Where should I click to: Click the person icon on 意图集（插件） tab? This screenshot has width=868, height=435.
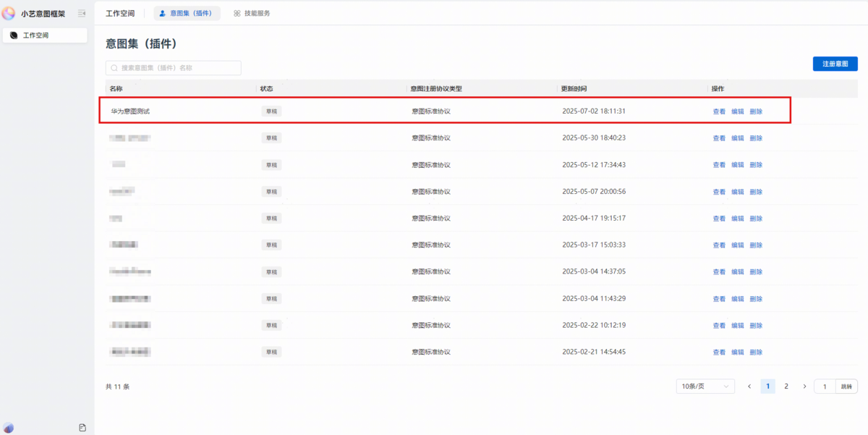pyautogui.click(x=162, y=13)
